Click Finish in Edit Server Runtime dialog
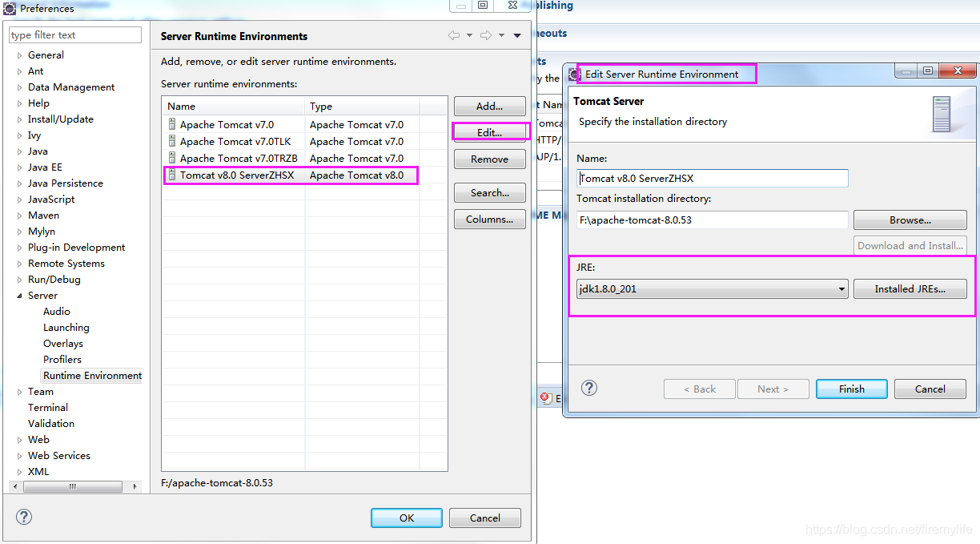This screenshot has width=980, height=544. (x=852, y=389)
